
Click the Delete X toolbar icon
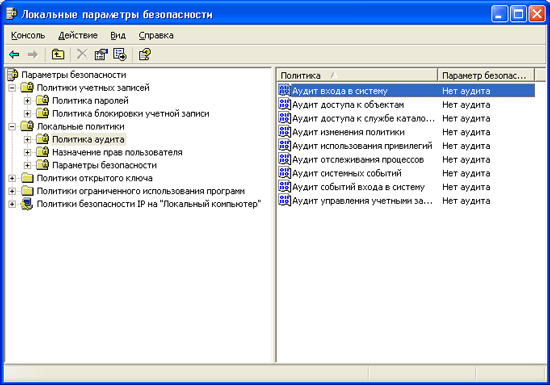(82, 54)
